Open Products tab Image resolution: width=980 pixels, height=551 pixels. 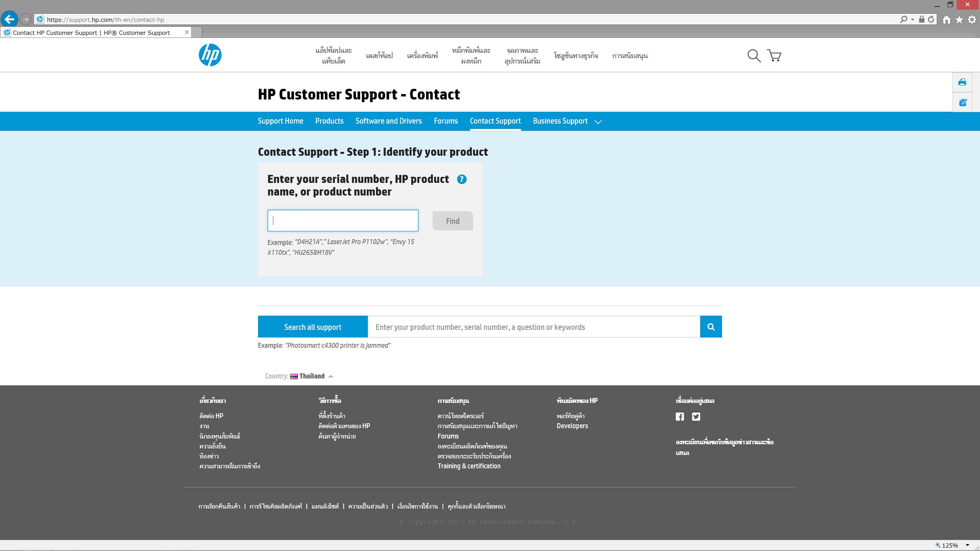pos(329,121)
